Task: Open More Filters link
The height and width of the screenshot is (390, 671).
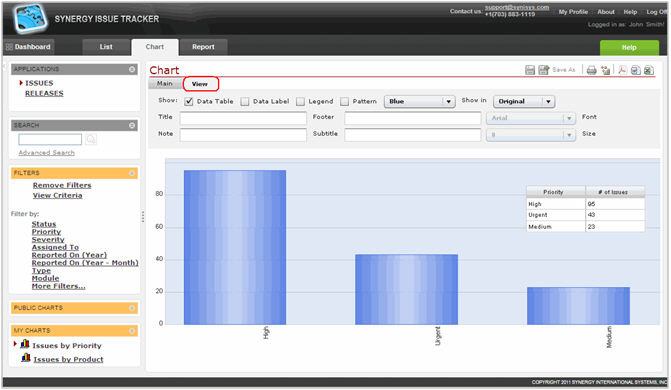Action: 58,286
